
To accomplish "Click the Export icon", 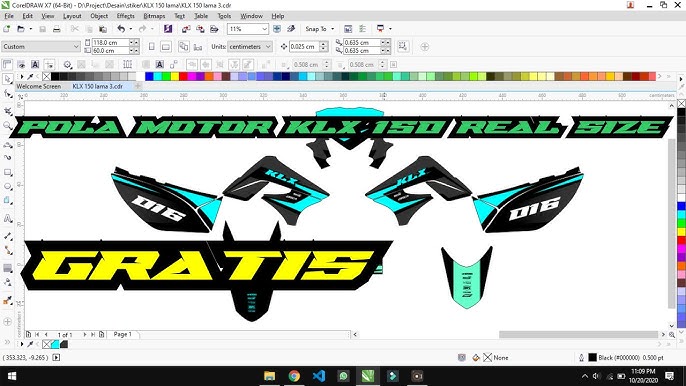I will click(200, 29).
